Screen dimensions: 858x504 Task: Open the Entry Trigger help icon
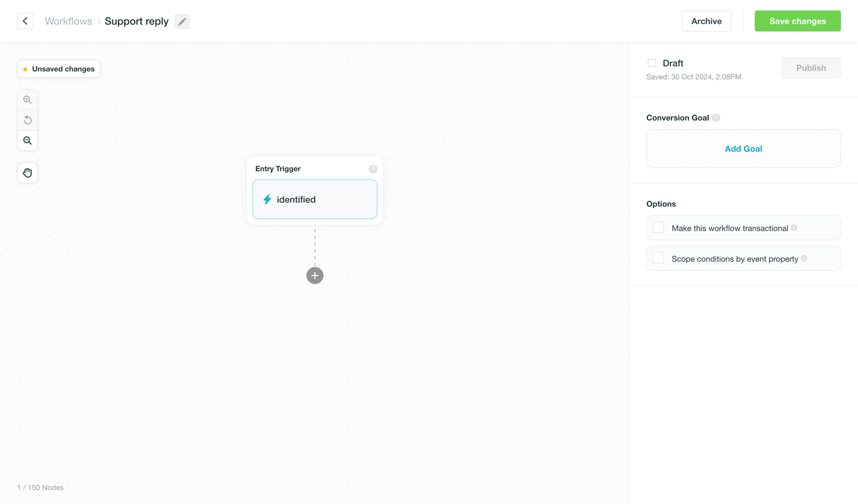tap(373, 169)
